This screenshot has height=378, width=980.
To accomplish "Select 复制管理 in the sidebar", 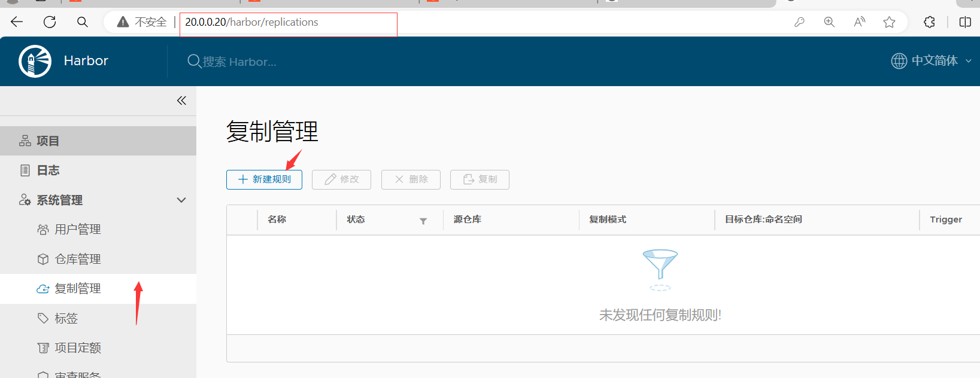I will click(98, 289).
